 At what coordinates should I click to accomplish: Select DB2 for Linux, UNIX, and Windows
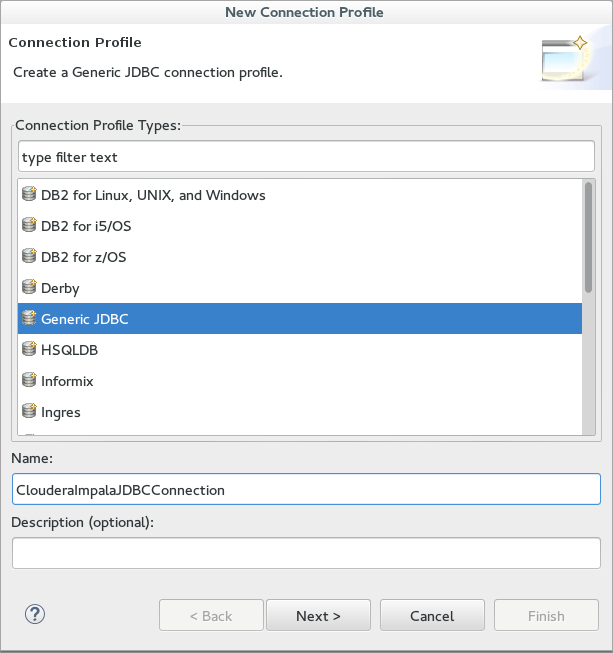[300, 195]
